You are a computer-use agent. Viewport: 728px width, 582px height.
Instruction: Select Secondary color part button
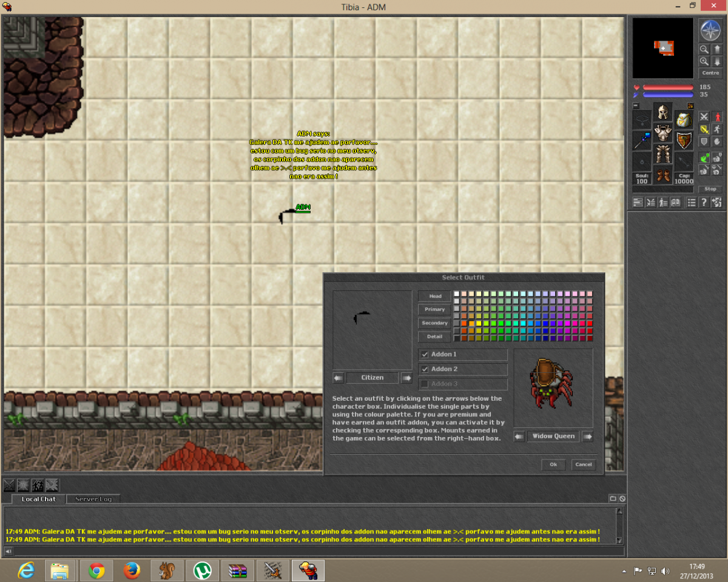pyautogui.click(x=434, y=323)
